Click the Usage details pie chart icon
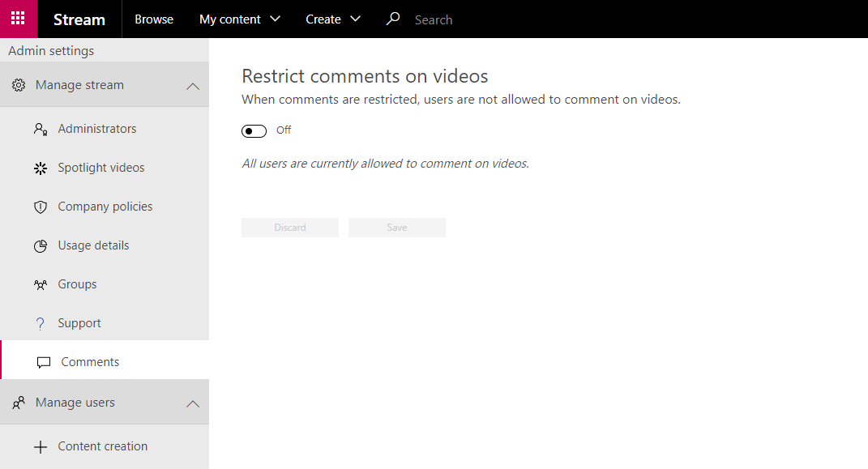The image size is (868, 469). coord(41,246)
